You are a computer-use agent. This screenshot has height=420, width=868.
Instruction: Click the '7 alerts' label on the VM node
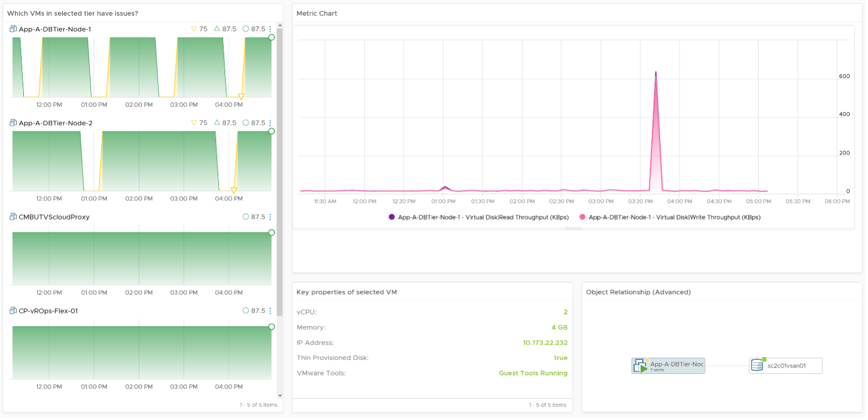[x=657, y=370]
